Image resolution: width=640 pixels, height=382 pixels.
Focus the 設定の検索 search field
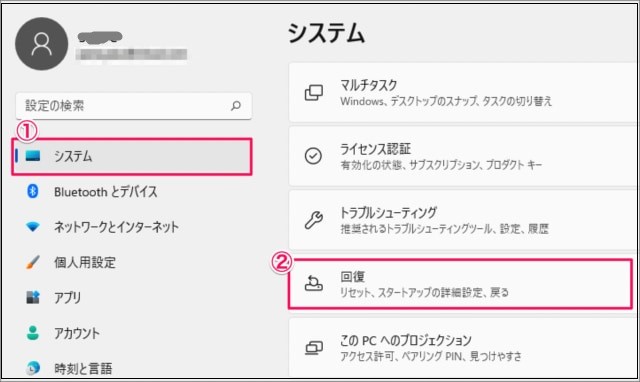pyautogui.click(x=134, y=106)
